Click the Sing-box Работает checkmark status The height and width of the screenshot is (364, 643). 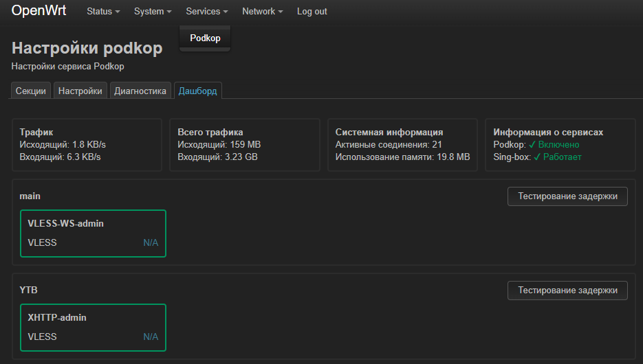[557, 157]
